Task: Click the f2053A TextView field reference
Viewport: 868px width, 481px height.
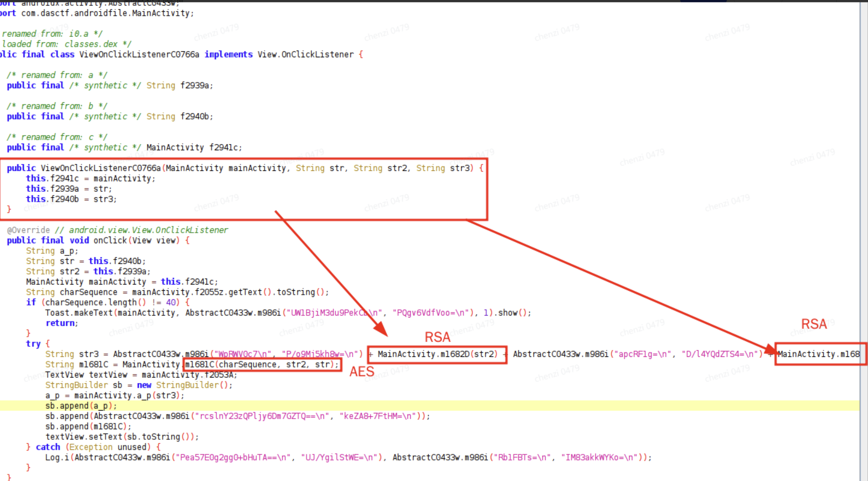Action: [x=219, y=375]
